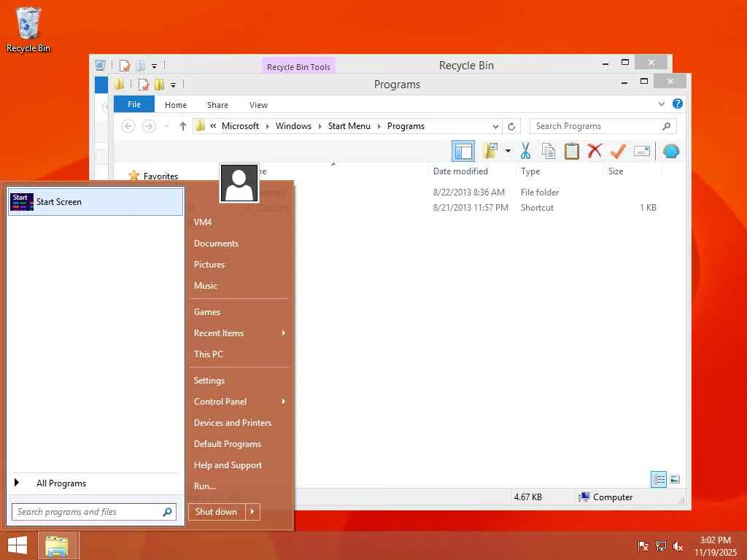Click the Shut down button
This screenshot has width=747, height=560.
216,512
